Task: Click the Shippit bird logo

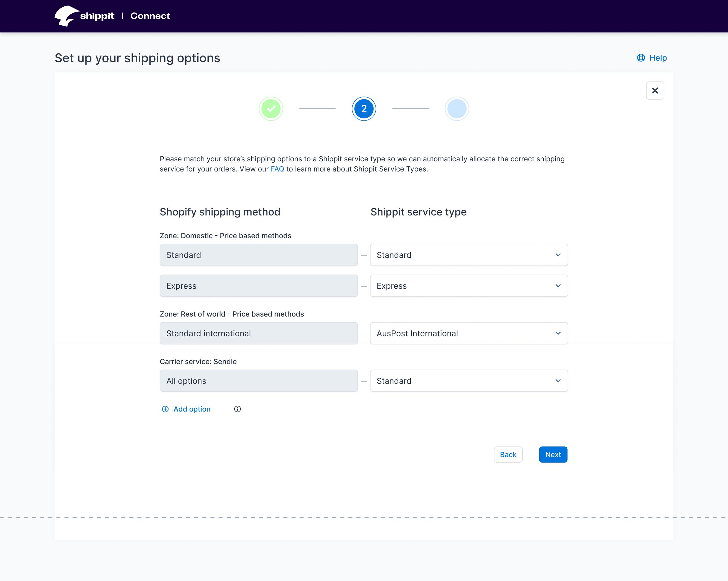Action: click(66, 16)
